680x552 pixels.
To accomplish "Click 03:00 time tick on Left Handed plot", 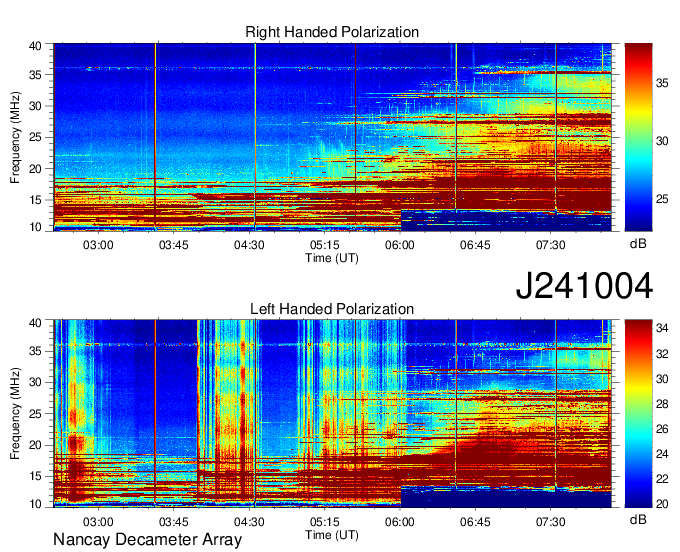I will (x=98, y=522).
